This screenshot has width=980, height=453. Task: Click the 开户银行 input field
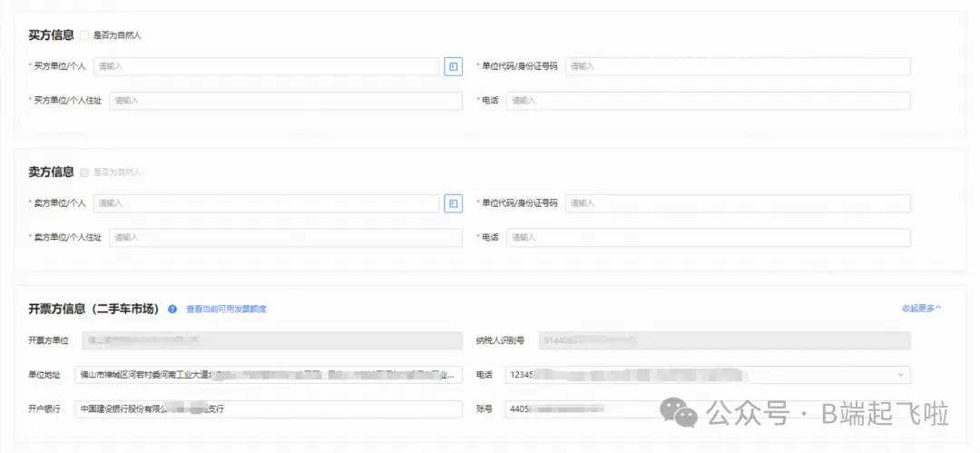[x=269, y=409]
